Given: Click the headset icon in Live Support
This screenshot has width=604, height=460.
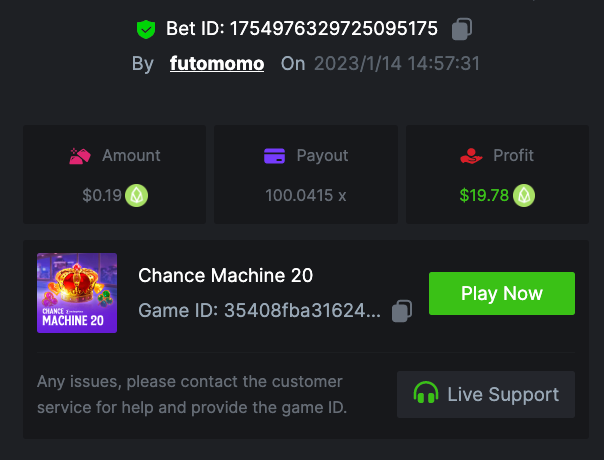Looking at the screenshot, I should 426,394.
